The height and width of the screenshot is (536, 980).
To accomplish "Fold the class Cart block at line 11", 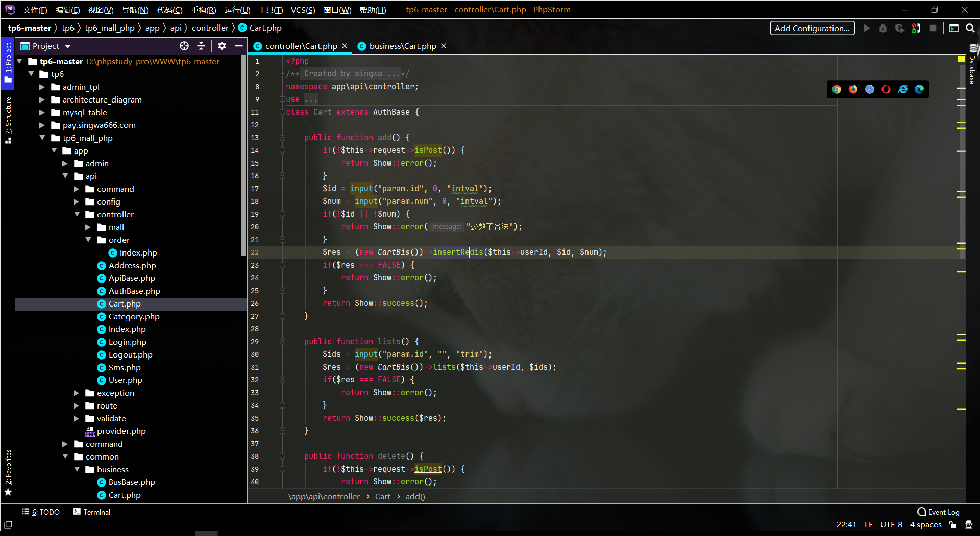I will pos(282,112).
